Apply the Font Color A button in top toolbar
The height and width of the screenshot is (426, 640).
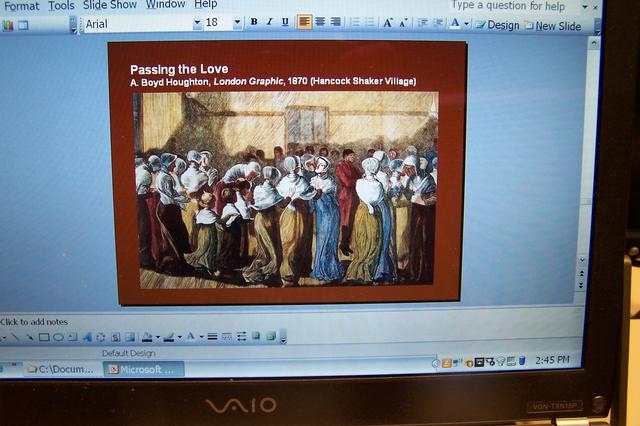(x=455, y=24)
